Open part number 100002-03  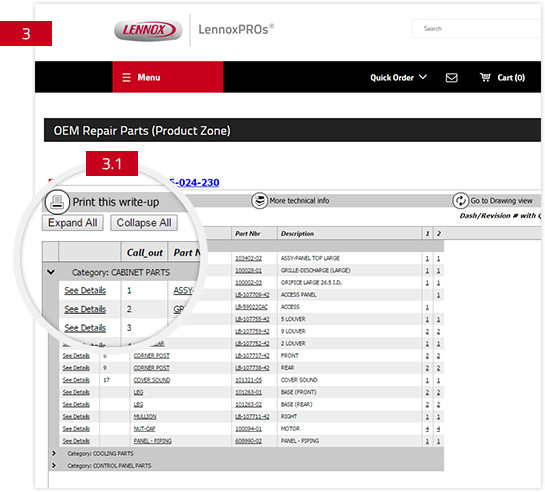point(249,282)
